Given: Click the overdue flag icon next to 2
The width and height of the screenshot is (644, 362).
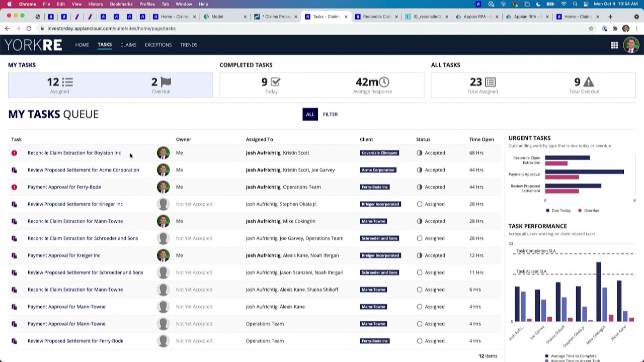Looking at the screenshot, I should tap(166, 82).
